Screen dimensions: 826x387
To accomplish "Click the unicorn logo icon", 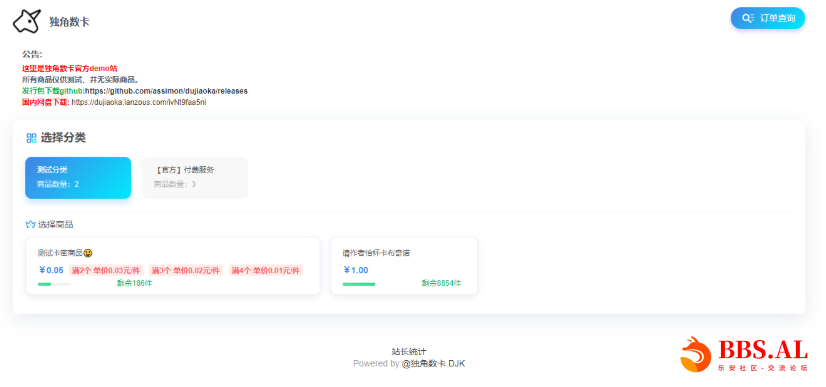I will tap(27, 22).
